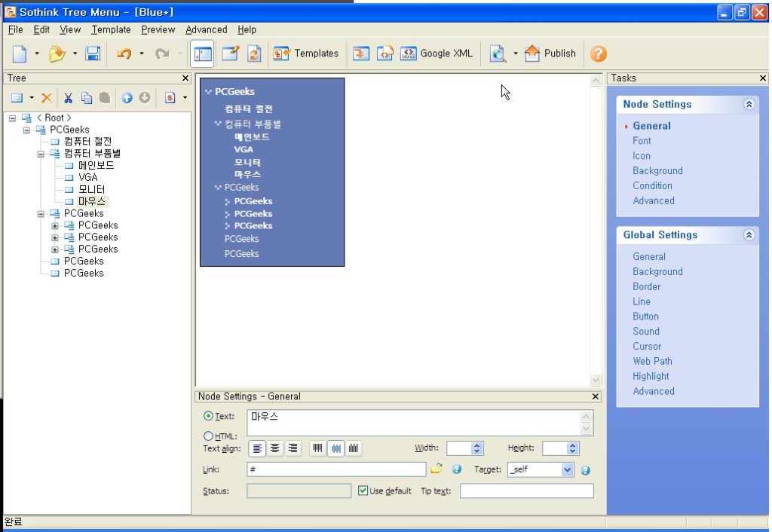Screen dimensions: 772x532
Task: Open the Preview menu
Action: point(158,29)
